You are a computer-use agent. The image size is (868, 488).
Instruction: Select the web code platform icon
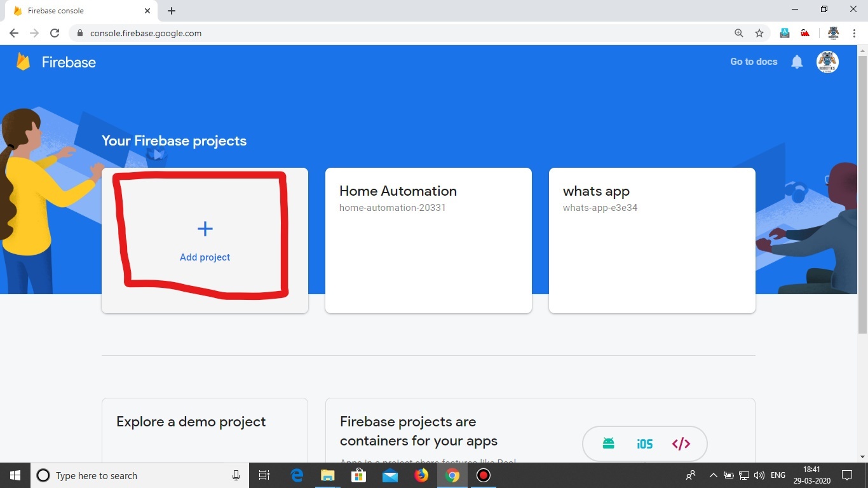pyautogui.click(x=681, y=444)
